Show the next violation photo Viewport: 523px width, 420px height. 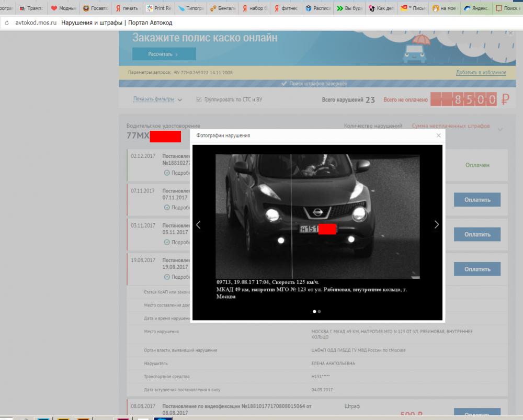(437, 224)
